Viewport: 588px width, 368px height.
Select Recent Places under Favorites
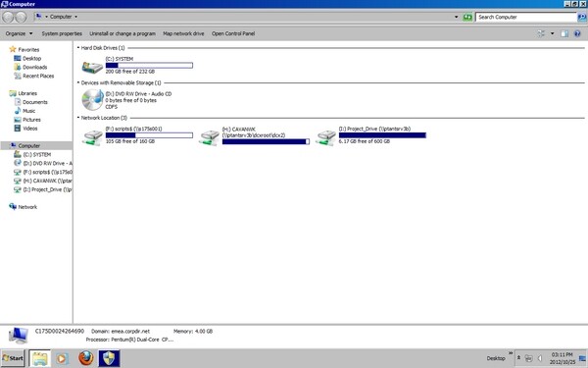38,76
